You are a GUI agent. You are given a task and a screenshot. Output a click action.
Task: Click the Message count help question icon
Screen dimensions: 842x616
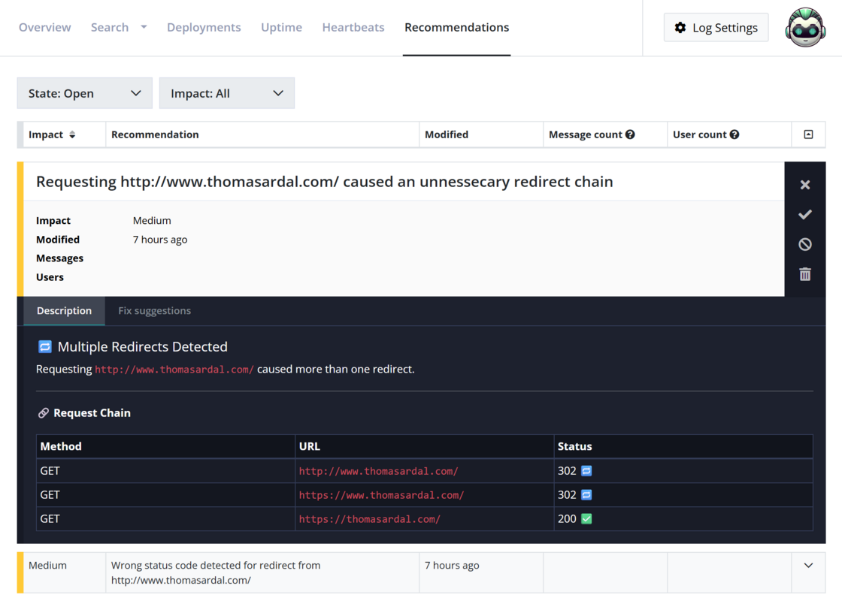[x=630, y=134]
